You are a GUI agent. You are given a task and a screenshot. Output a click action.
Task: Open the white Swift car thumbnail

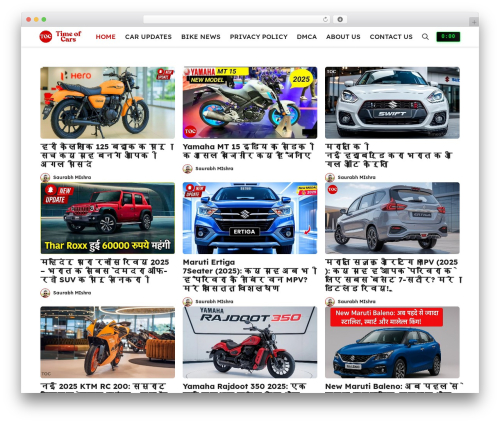click(x=392, y=103)
